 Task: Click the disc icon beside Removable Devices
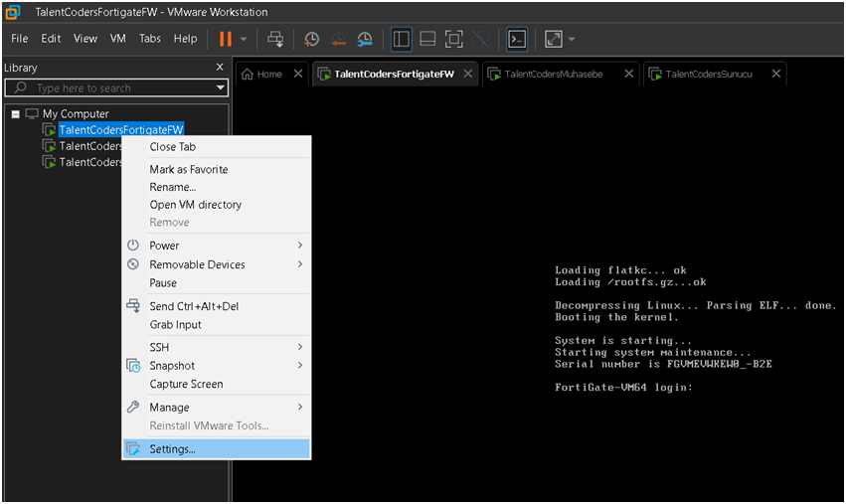(x=133, y=263)
